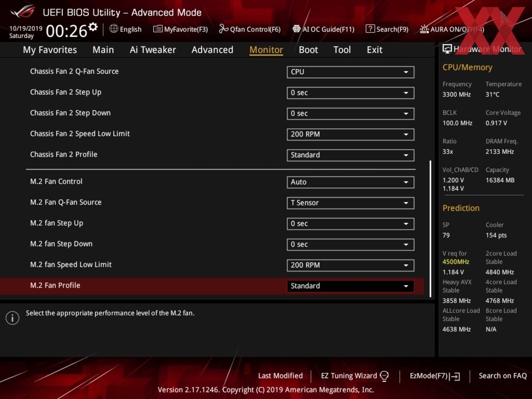This screenshot has width=532, height=399.
Task: Select the M.2 fan Step Up label
Action: (57, 223)
